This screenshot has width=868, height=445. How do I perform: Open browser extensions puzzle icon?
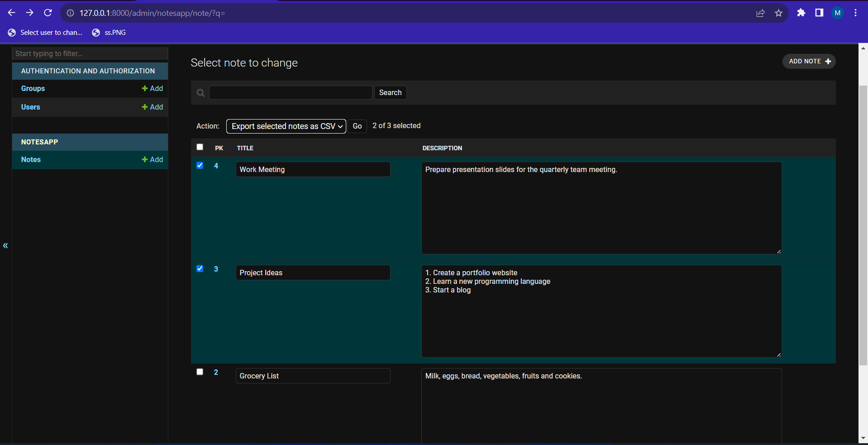(801, 13)
